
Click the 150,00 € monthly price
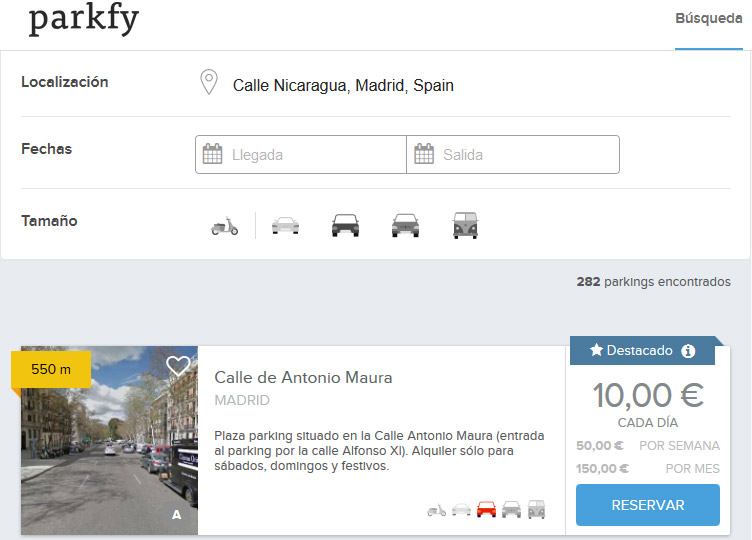click(x=602, y=469)
